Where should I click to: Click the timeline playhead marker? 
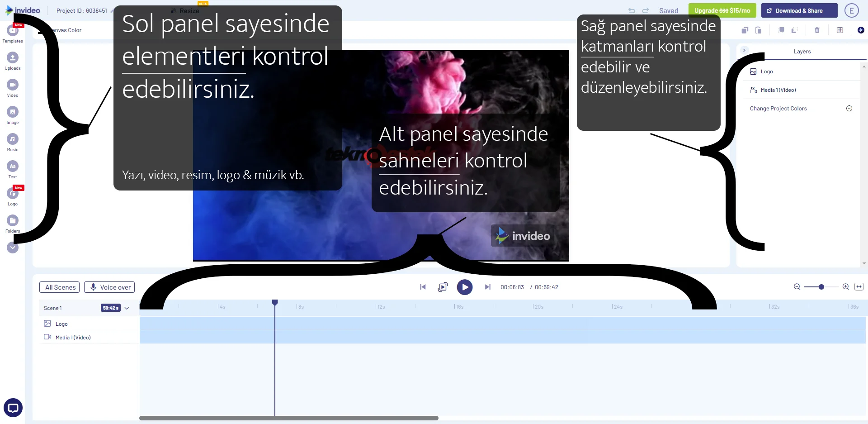[x=275, y=302]
